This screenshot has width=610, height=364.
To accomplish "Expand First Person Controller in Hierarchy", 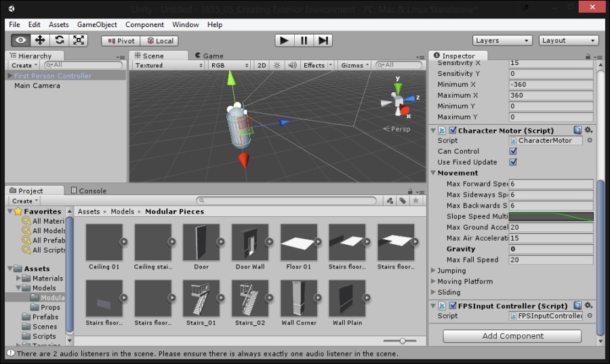I will click(x=10, y=75).
